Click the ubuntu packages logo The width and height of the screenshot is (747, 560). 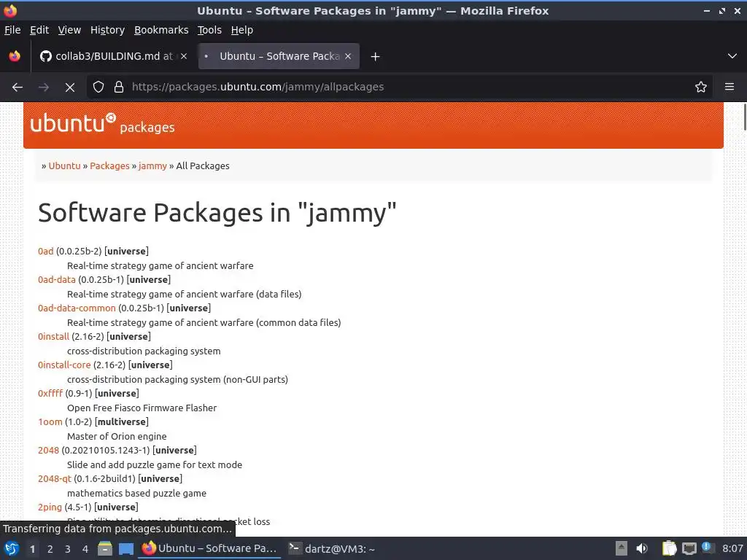click(x=102, y=124)
